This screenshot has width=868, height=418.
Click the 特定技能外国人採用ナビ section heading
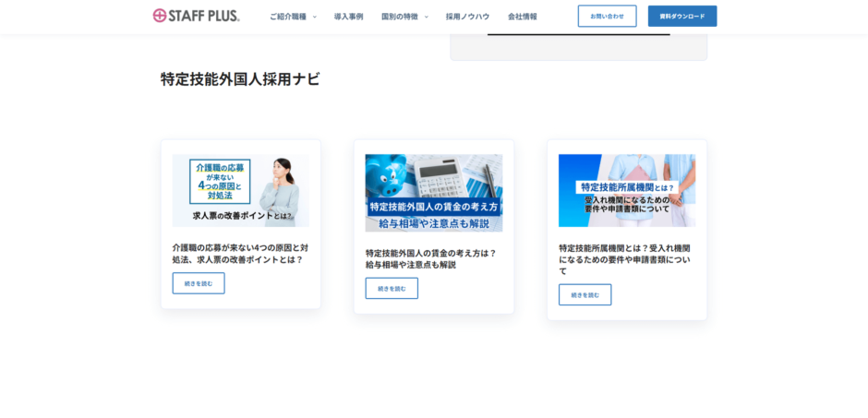pyautogui.click(x=240, y=79)
